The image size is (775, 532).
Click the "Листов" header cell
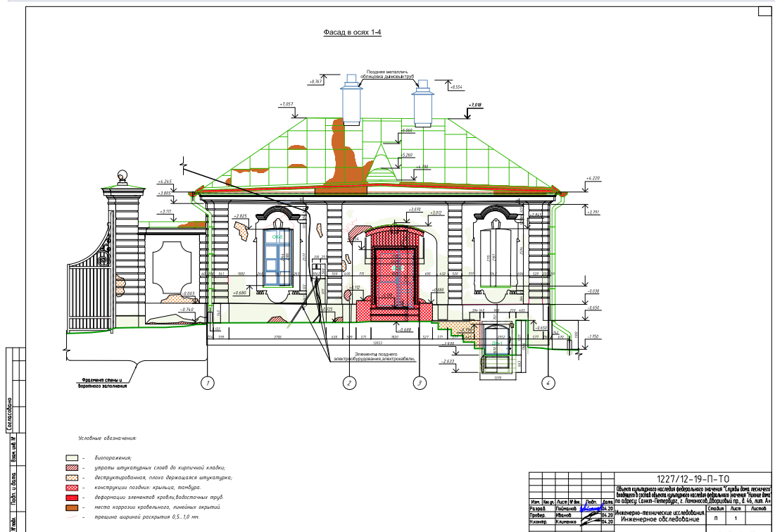757,508
